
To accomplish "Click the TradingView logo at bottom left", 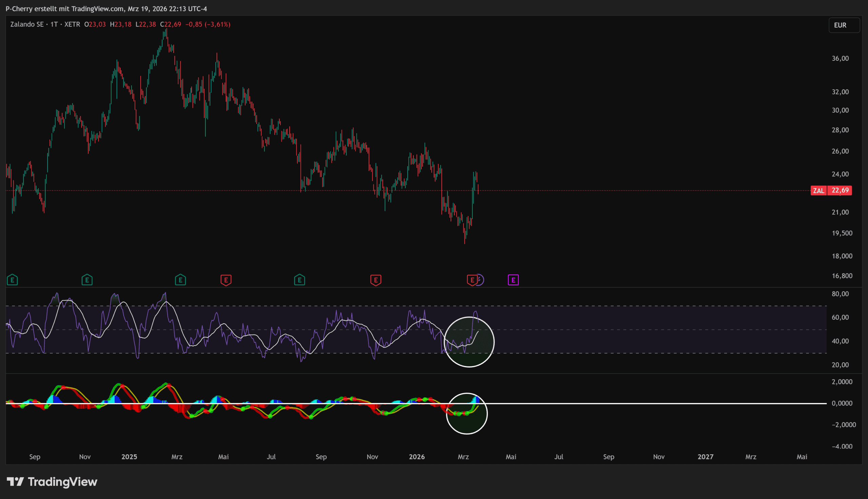I will [52, 482].
